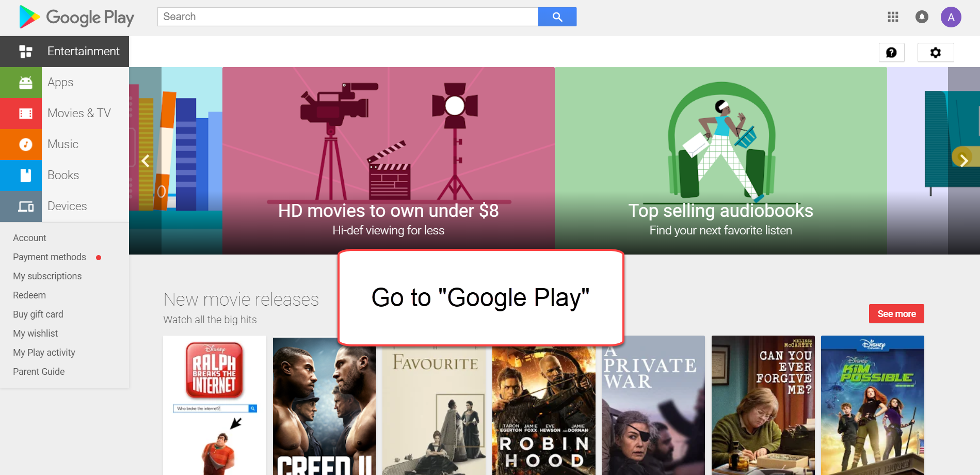Open the Creed II movie poster
The height and width of the screenshot is (475, 980).
click(x=325, y=405)
